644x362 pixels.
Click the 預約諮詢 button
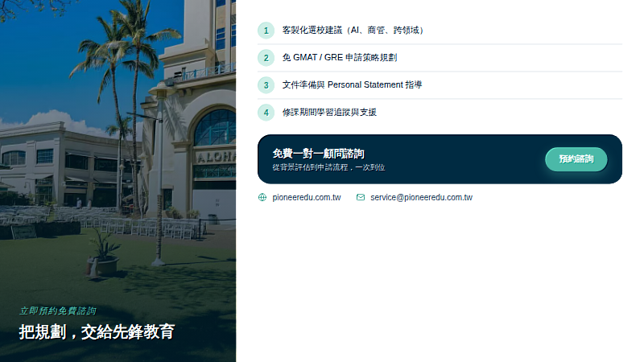tap(576, 159)
